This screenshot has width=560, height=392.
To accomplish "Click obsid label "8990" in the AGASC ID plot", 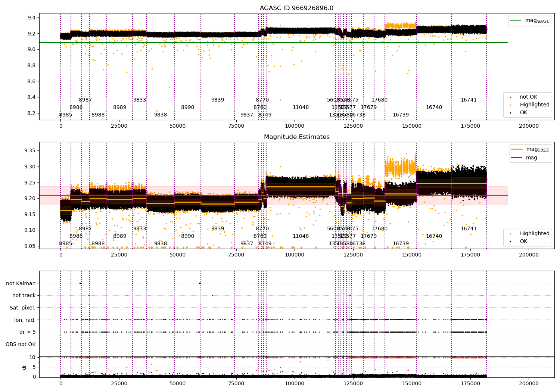I will point(188,108).
